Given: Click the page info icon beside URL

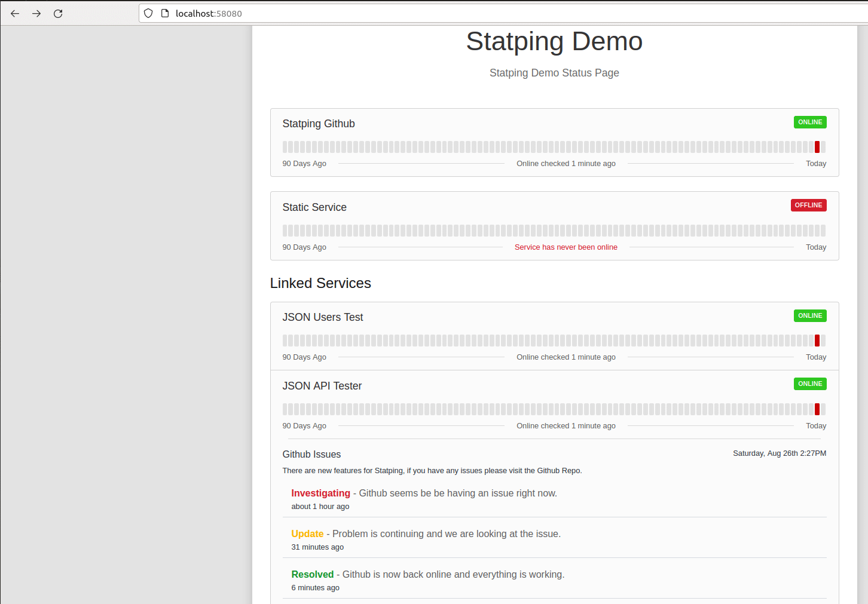Looking at the screenshot, I should [x=165, y=13].
